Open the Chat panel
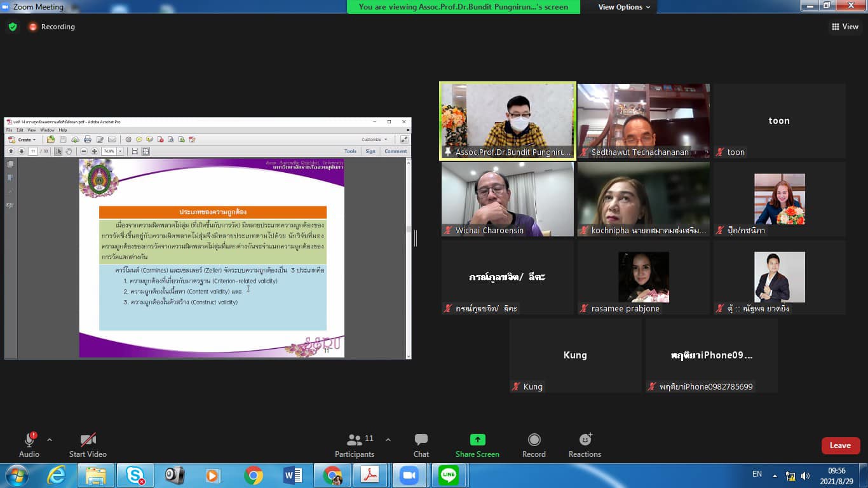The image size is (868, 488). tap(421, 445)
